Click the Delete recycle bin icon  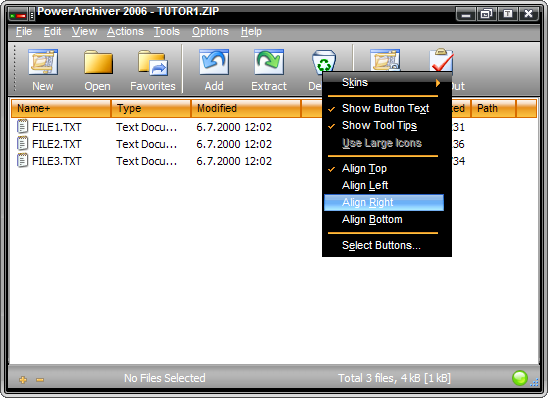tap(324, 61)
